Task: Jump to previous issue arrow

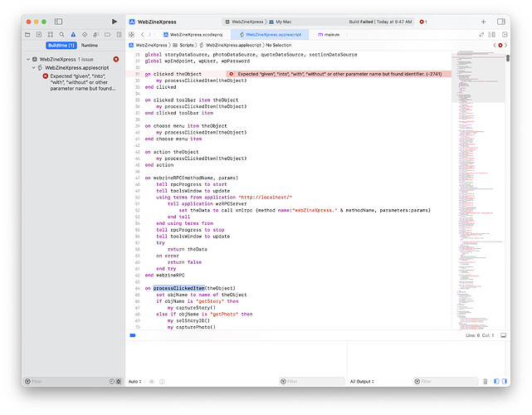Action: click(495, 45)
